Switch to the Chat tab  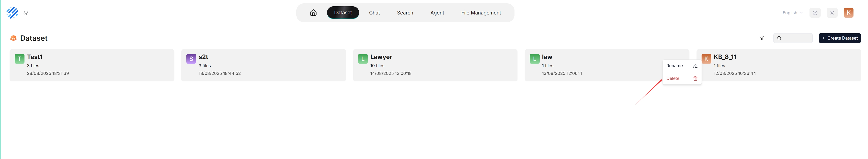tap(374, 13)
